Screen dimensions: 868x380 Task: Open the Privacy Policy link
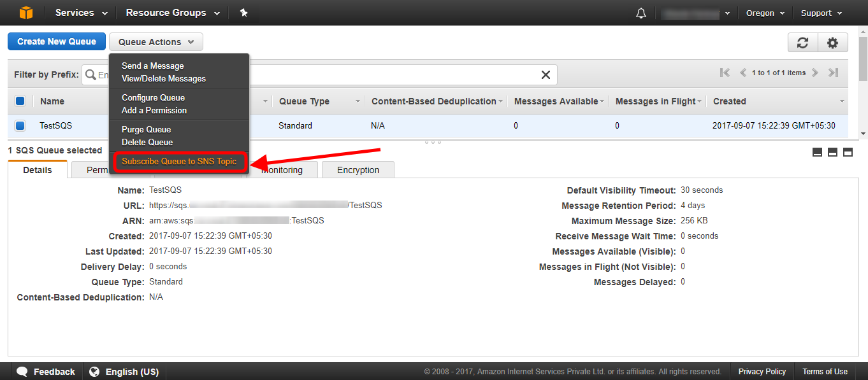point(762,372)
